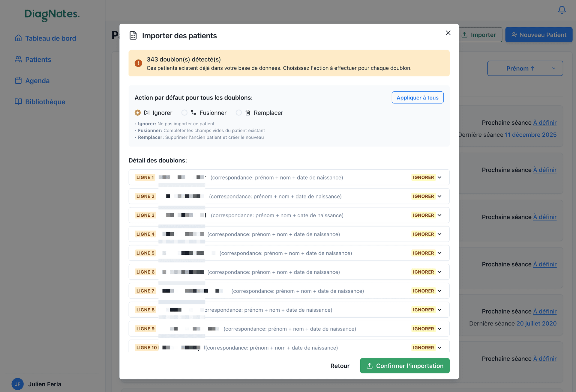This screenshot has height=392, width=576.
Task: Select the Fusionner radio button
Action: (x=184, y=112)
